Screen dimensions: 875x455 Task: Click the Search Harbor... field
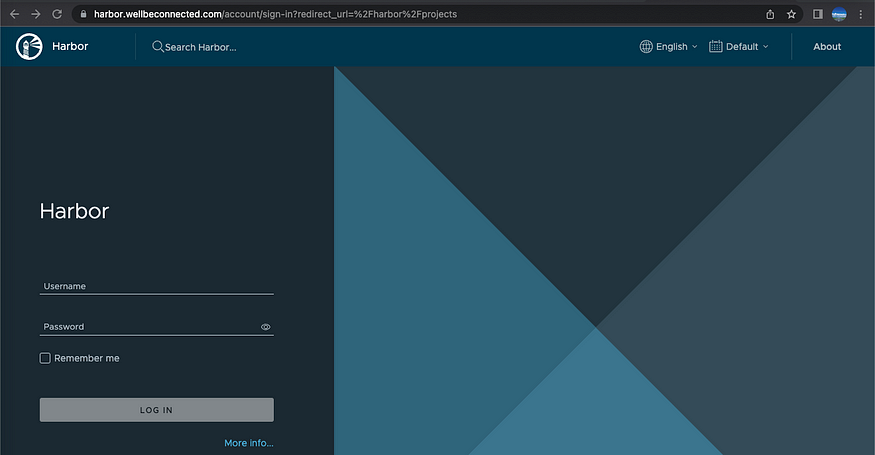pos(200,47)
